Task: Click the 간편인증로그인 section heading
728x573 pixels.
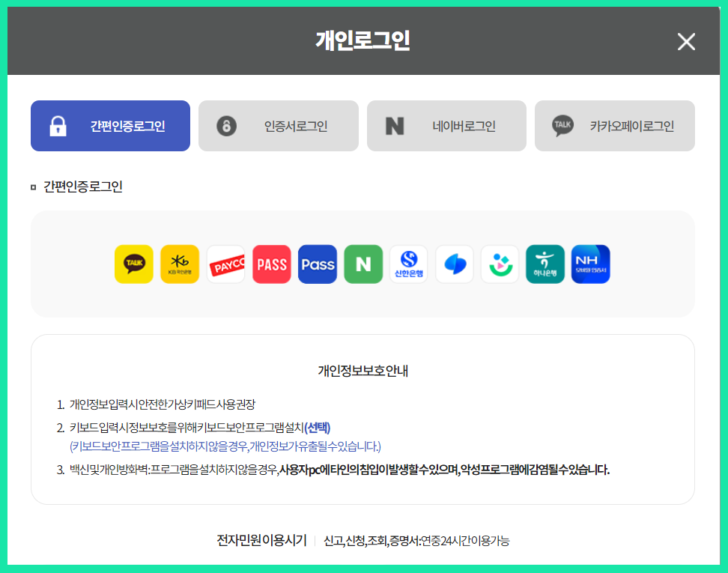Action: (x=82, y=187)
